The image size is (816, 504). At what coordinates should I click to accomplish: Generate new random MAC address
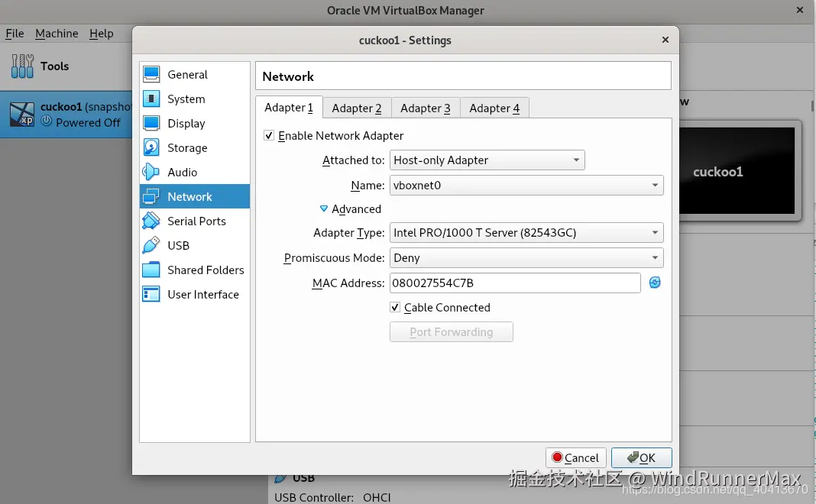pyautogui.click(x=655, y=283)
